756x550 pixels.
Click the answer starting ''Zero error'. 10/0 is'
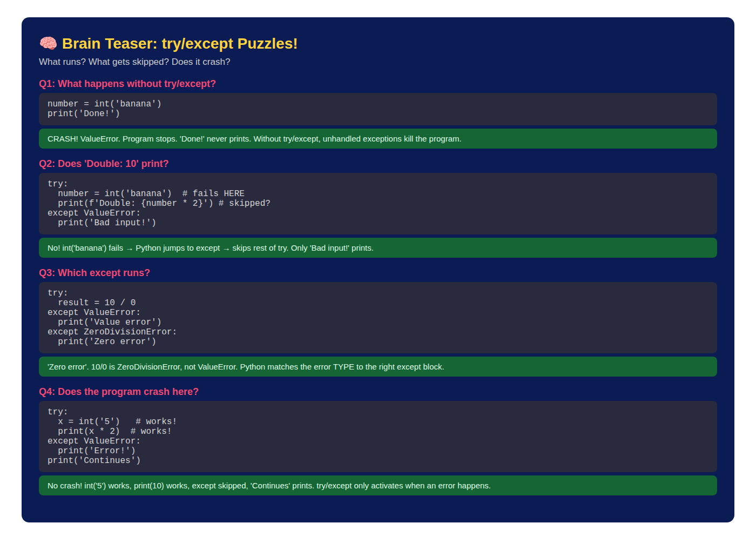click(x=378, y=367)
